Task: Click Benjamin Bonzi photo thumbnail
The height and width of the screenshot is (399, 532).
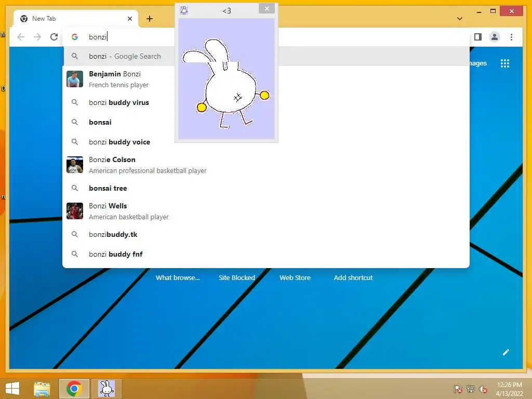Action: click(75, 79)
